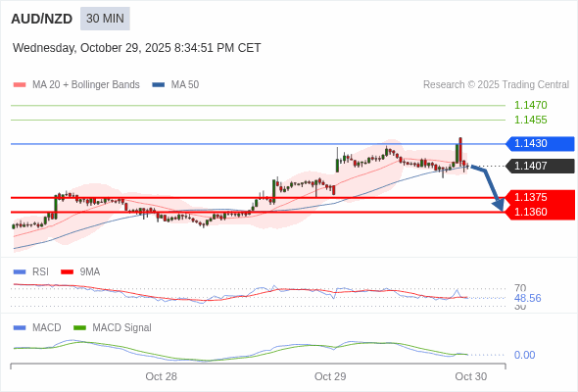Screen dimensions: 578x392
Task: Click the 1.1455 resistance level label
Action: pos(530,120)
